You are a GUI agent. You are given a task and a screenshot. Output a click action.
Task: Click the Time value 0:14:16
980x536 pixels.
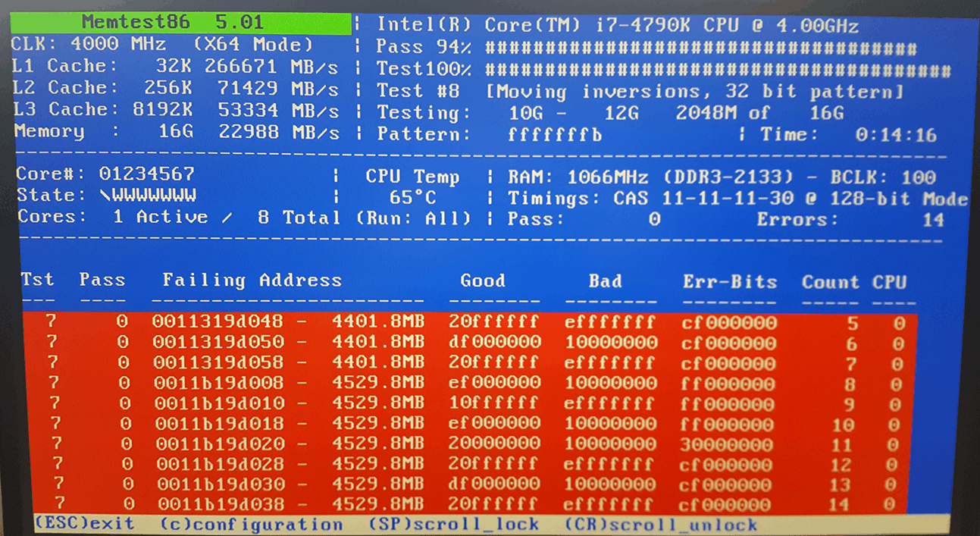pos(896,136)
